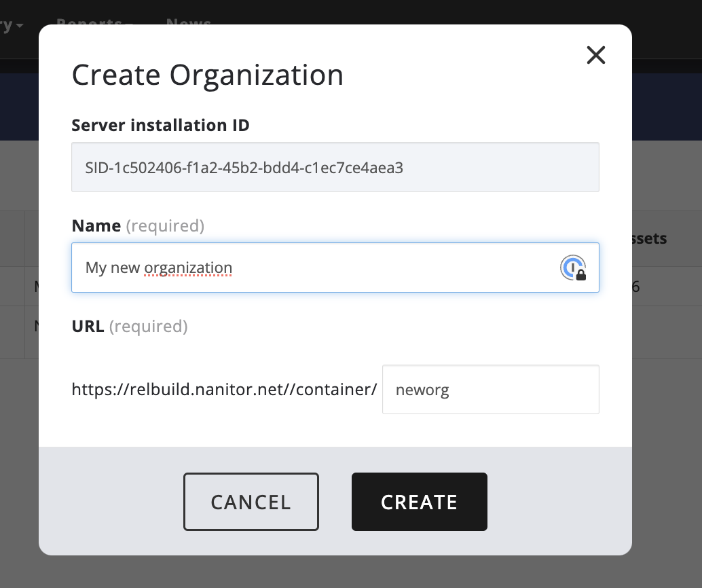The width and height of the screenshot is (702, 588).
Task: Click the Server installation ID label
Action: pos(160,125)
